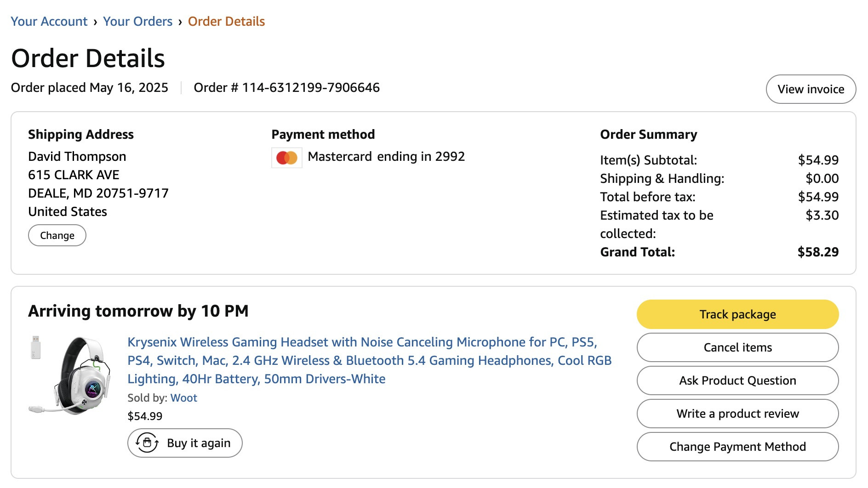Image resolution: width=868 pixels, height=488 pixels.
Task: Open the headset product thumbnail
Action: pyautogui.click(x=70, y=375)
